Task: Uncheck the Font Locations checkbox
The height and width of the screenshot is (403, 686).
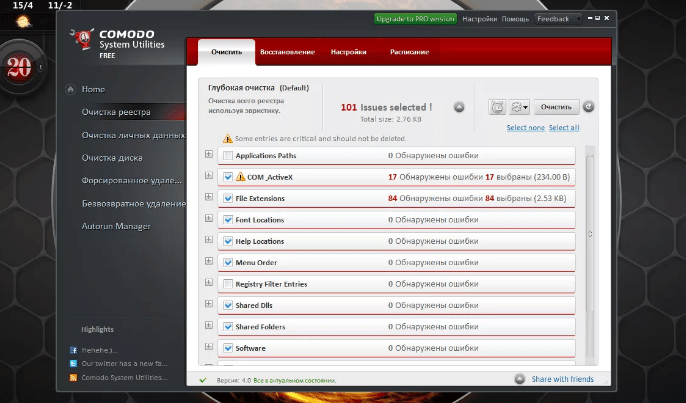Action: click(x=228, y=220)
